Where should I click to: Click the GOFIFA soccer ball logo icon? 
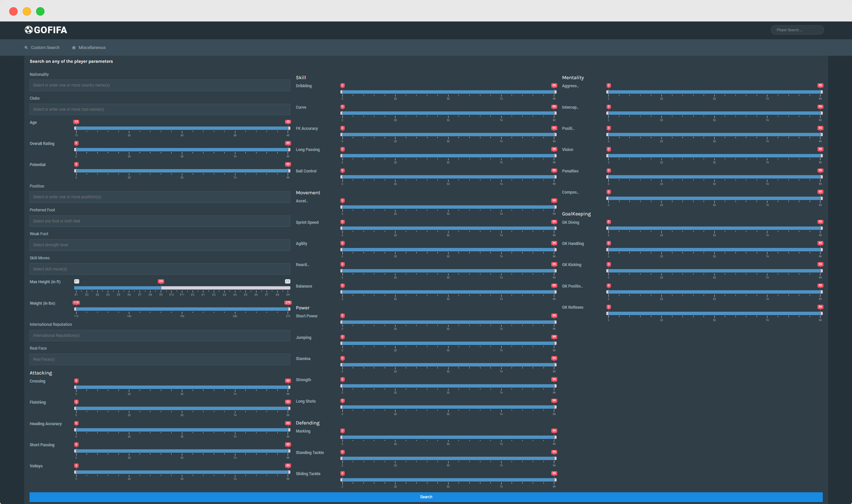tap(29, 30)
